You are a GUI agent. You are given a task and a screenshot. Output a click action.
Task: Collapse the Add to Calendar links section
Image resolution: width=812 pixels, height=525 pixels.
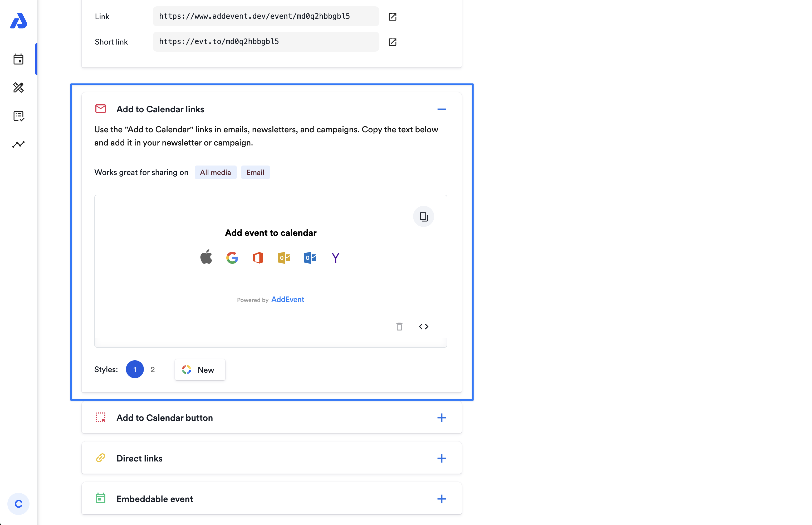click(441, 109)
